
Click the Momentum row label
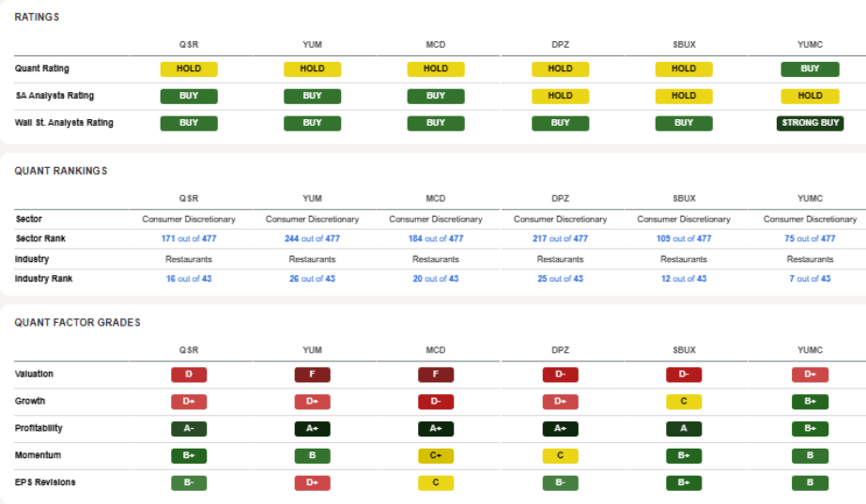pos(39,455)
